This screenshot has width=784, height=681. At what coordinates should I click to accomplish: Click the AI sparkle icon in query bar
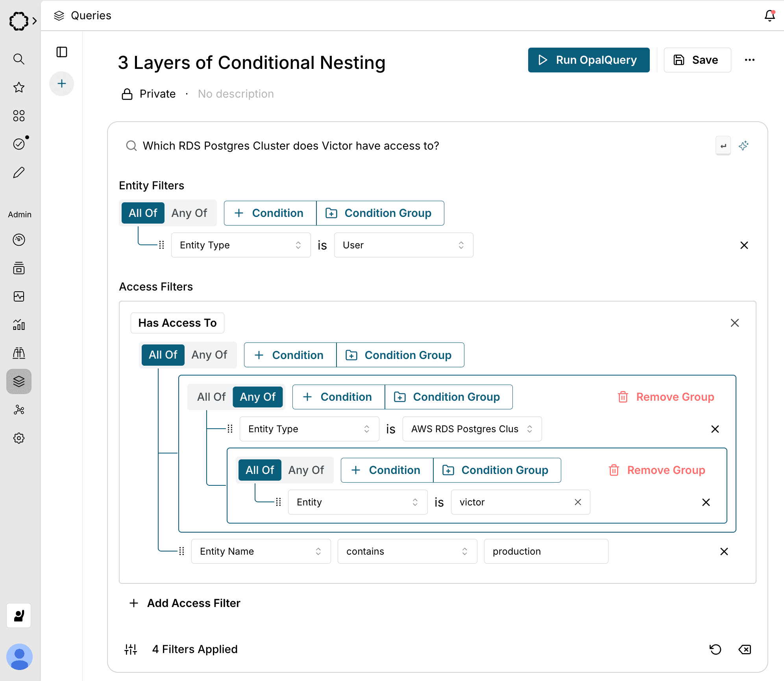[x=743, y=146]
